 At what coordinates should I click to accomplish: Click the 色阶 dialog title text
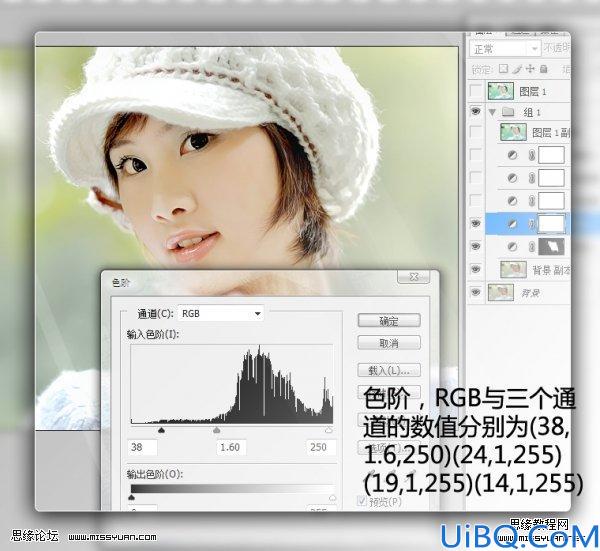121,283
